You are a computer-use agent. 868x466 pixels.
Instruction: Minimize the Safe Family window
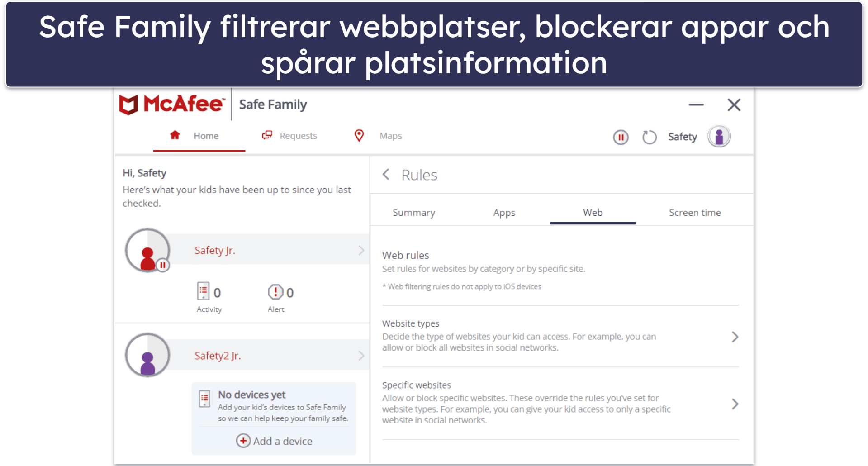coord(696,105)
